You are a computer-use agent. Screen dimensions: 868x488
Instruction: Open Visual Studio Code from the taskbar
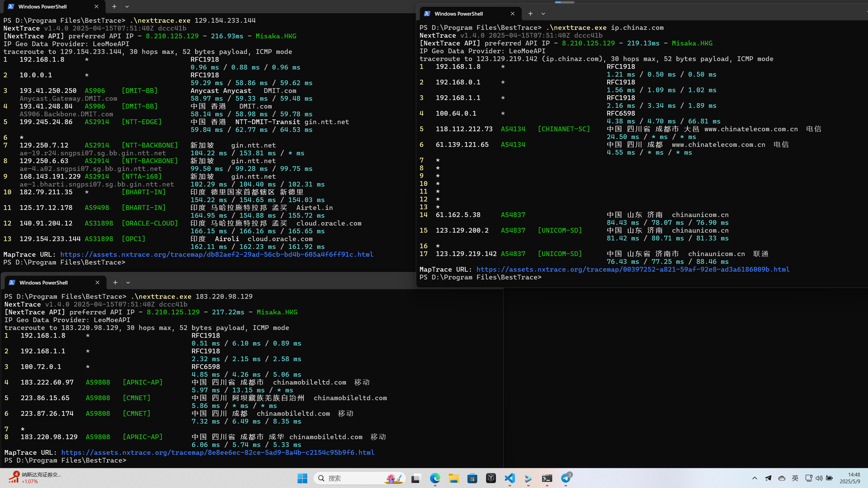click(x=510, y=478)
